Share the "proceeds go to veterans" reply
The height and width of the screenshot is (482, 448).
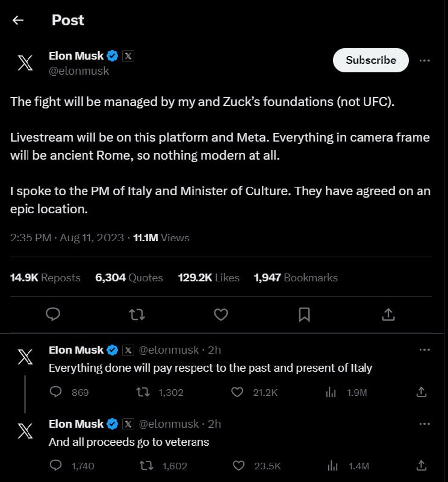(422, 466)
